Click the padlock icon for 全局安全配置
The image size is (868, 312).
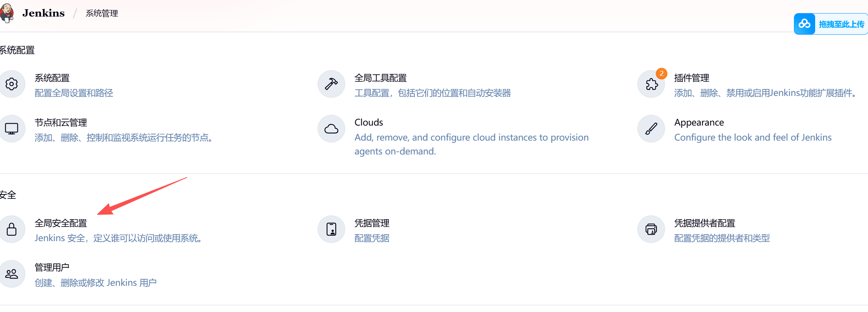(x=12, y=229)
